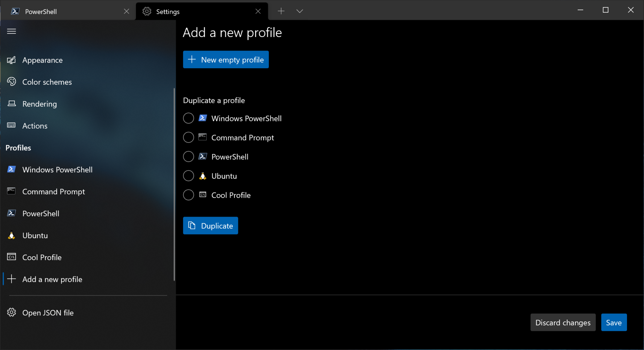
Task: Choose Command Prompt for duplication
Action: [188, 137]
